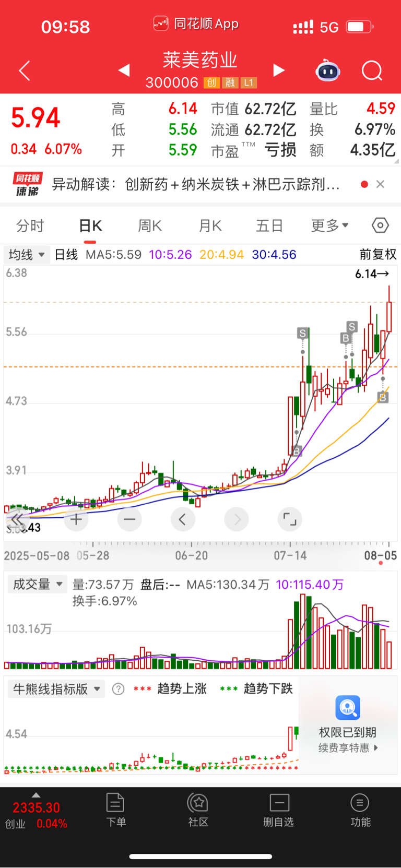This screenshot has height=868, width=401.
Task: Tap the chart zoom-in plus button
Action: point(76,519)
